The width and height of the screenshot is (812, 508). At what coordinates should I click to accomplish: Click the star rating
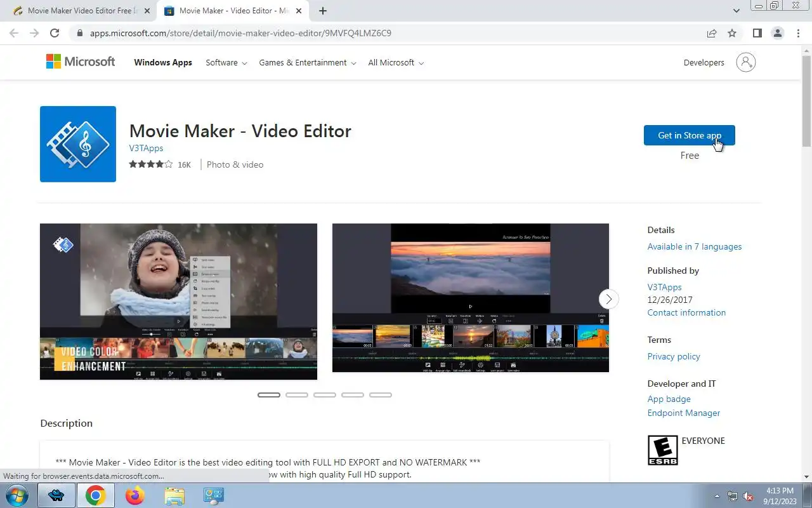pyautogui.click(x=151, y=164)
